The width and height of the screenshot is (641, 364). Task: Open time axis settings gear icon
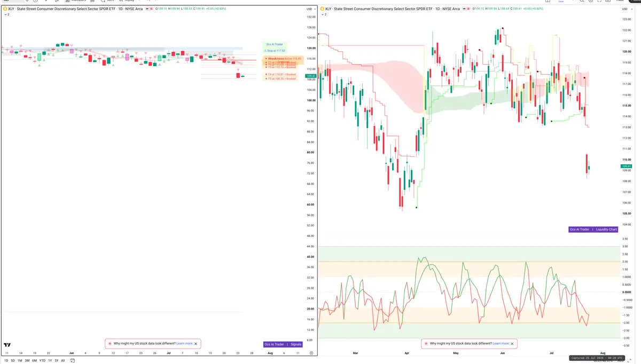point(311,353)
